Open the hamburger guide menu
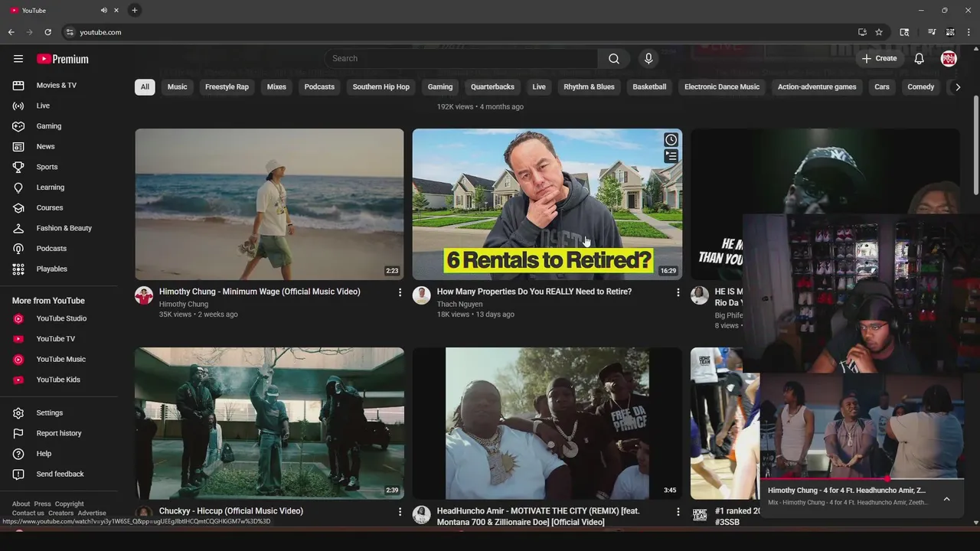 pos(18,59)
